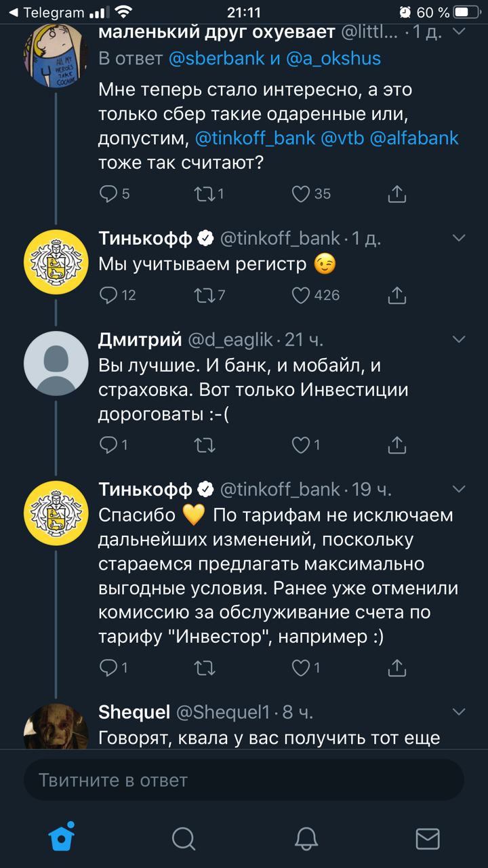The image size is (488, 868).
Task: Open the Notifications bell tab
Action: pos(306,839)
